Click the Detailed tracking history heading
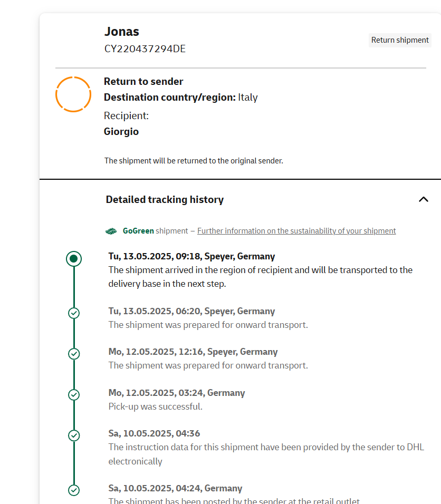The image size is (441, 504). pyautogui.click(x=165, y=200)
